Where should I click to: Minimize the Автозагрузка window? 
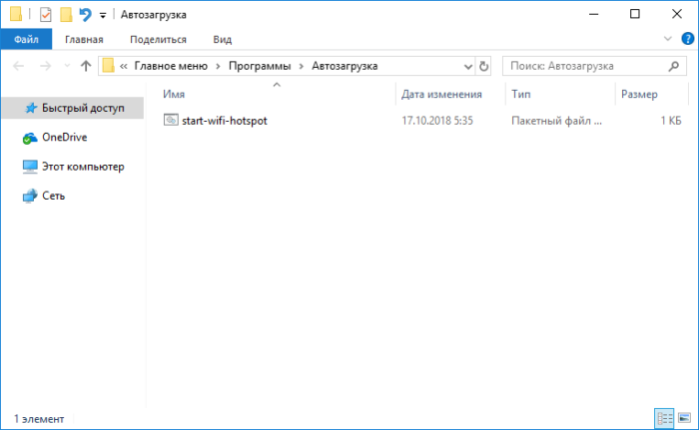click(593, 14)
